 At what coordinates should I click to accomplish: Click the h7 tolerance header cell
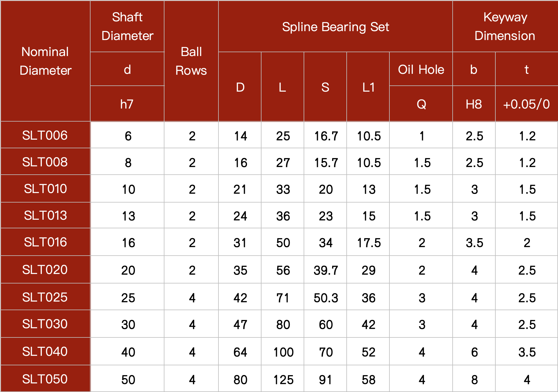[x=127, y=104]
